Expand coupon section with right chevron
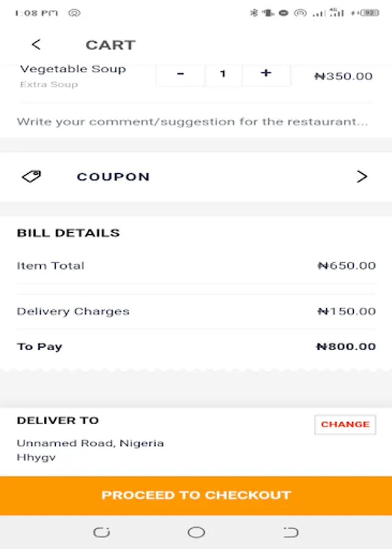The height and width of the screenshot is (549, 392). 362,176
